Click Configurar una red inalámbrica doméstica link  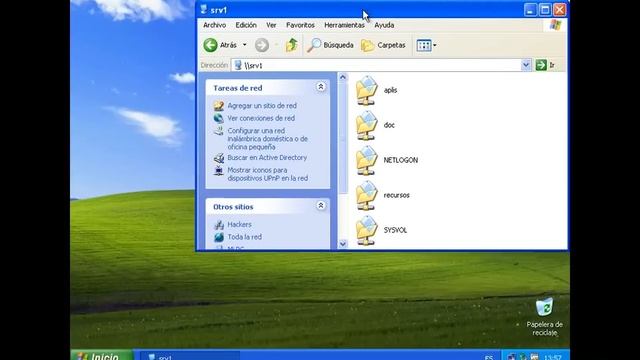click(268, 139)
